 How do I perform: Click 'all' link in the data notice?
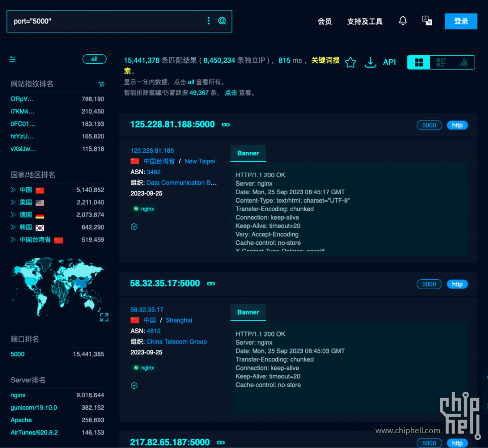[191, 82]
